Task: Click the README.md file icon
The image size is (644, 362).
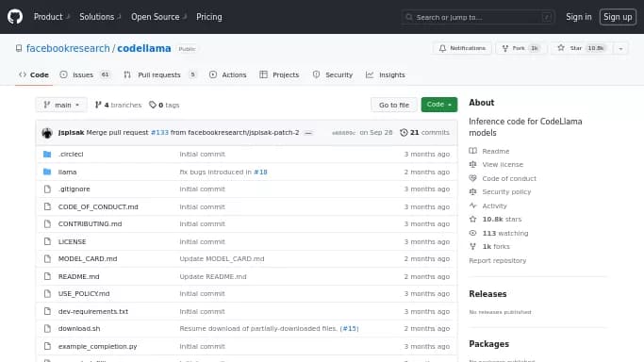Action: pos(47,276)
